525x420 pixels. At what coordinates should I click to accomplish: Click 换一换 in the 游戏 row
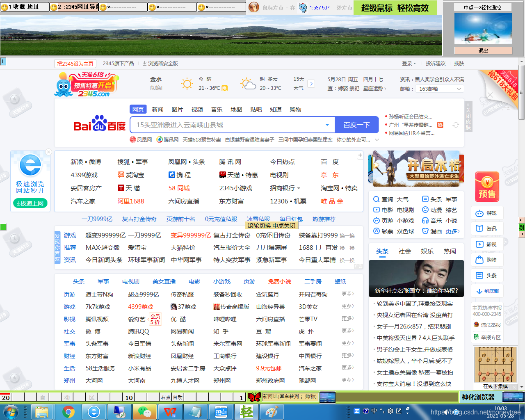point(347,236)
